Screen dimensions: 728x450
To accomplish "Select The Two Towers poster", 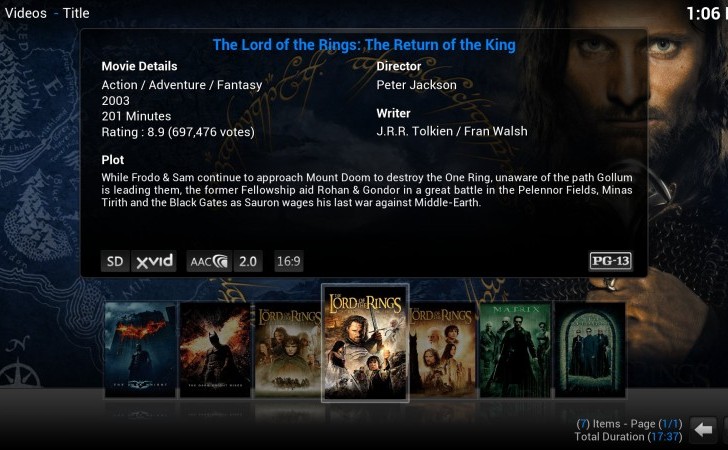I will (443, 350).
